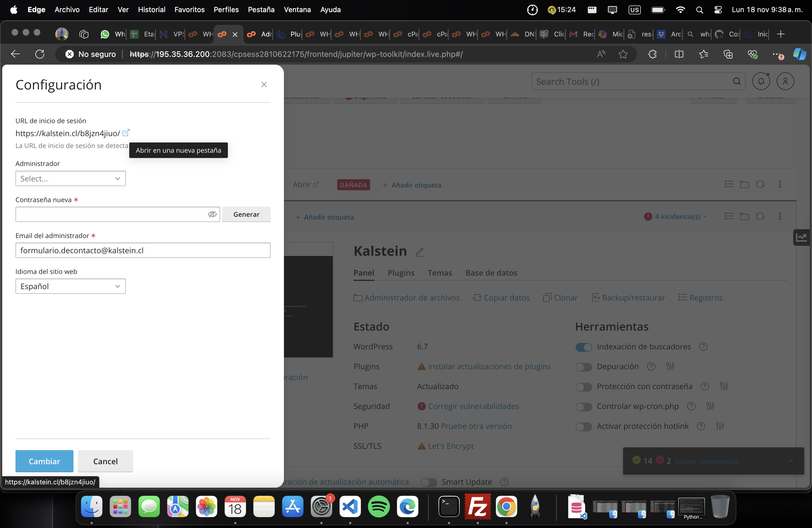Open Spotify from the Dock
The width and height of the screenshot is (812, 528).
click(379, 506)
